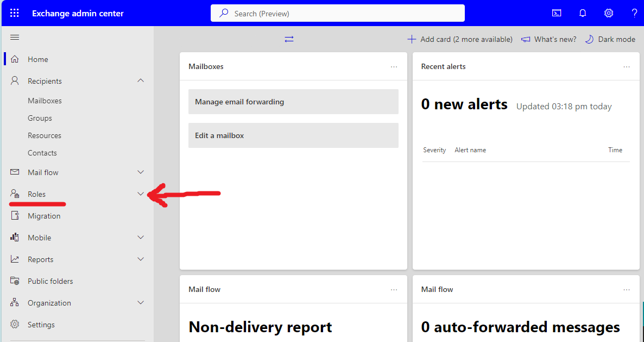644x342 pixels.
Task: Click the Exchange admin center title
Action: click(x=78, y=13)
